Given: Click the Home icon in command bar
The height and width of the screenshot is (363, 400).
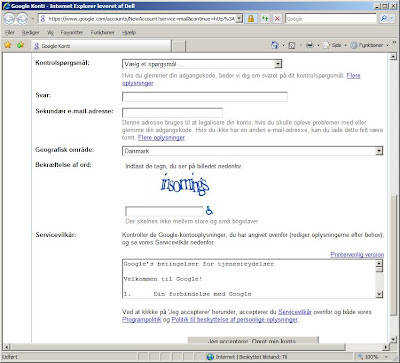Looking at the screenshot, I should tap(275, 45).
